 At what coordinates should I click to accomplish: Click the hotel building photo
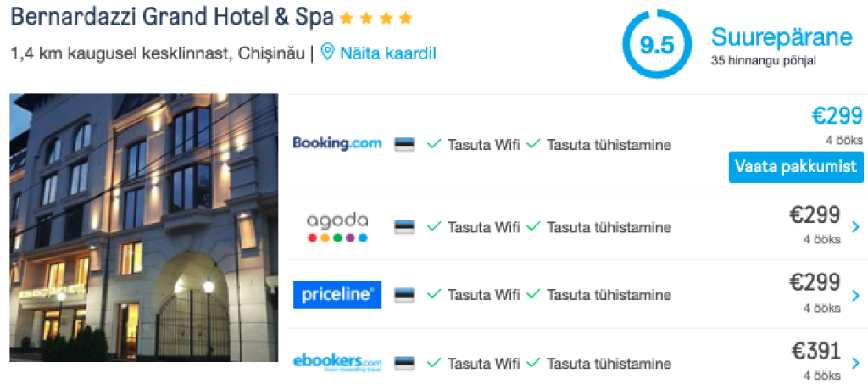[x=144, y=227]
